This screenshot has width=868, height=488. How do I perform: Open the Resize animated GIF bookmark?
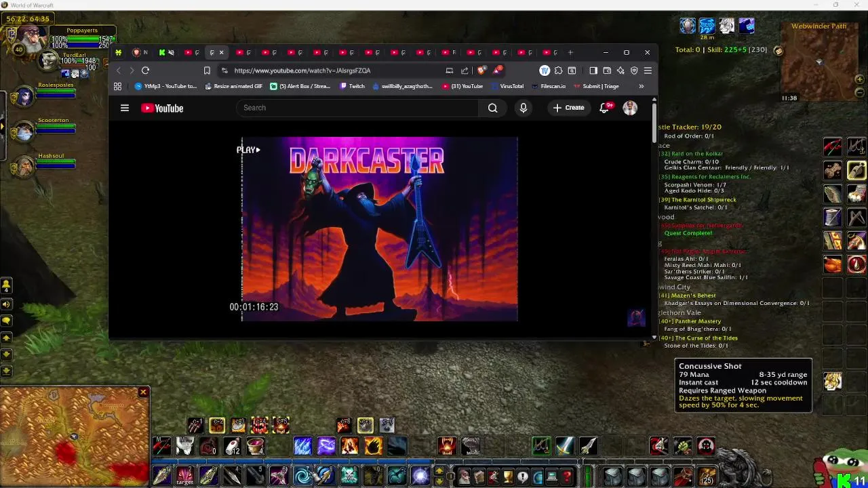[x=233, y=87]
